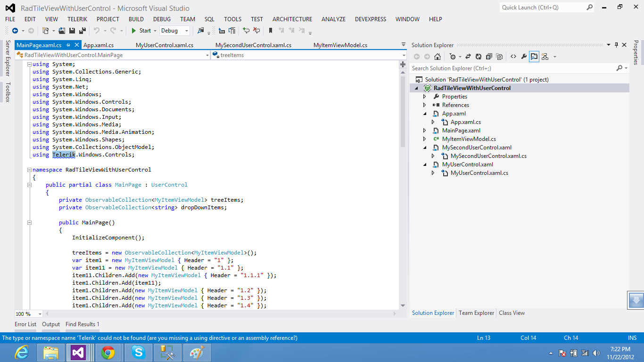Click the View Class Diagram icon
Screen dimensions: 644x362
point(545,57)
